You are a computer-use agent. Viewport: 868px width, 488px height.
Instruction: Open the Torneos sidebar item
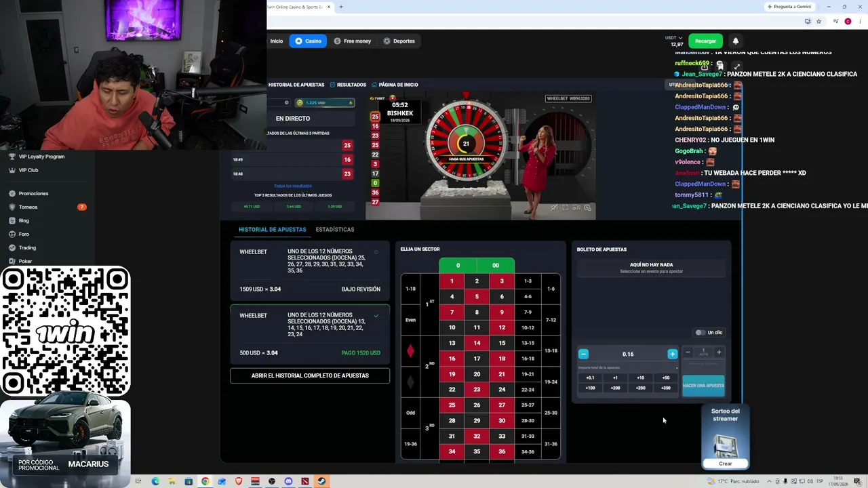pos(28,207)
